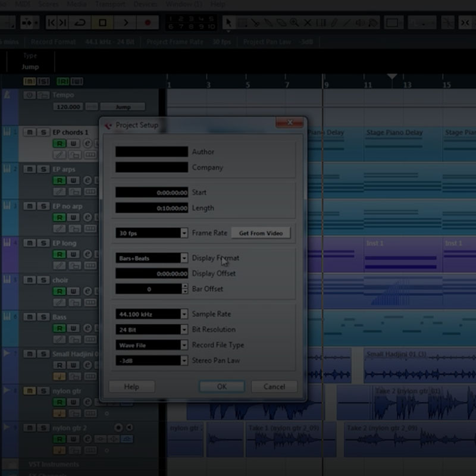Deactivate all mute states button above tracks

pyautogui.click(x=29, y=82)
